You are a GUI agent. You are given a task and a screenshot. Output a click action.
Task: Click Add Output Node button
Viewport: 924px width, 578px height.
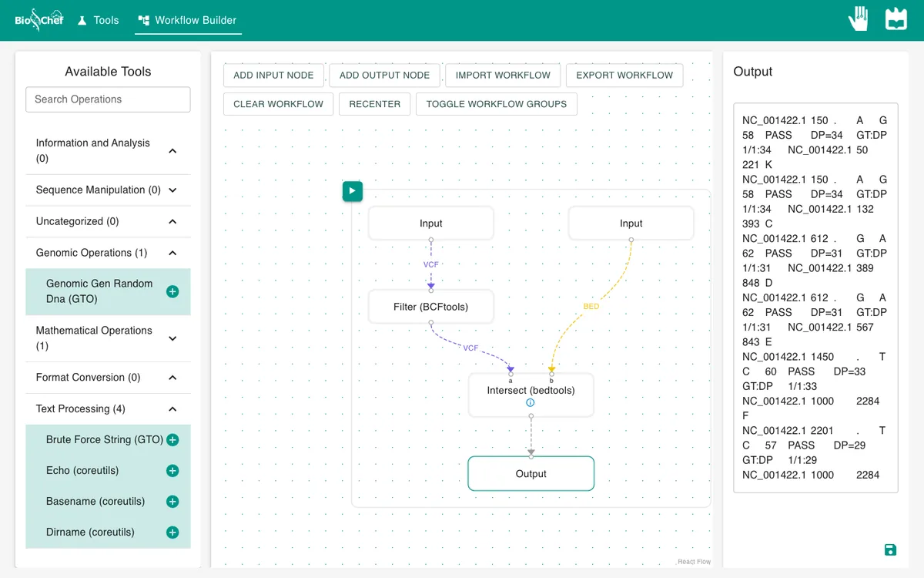[x=385, y=76]
